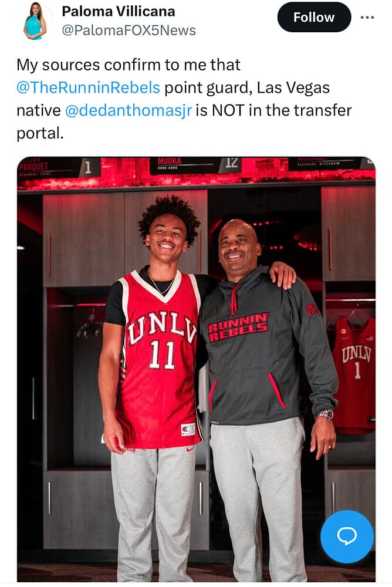Image resolution: width=392 pixels, height=587 pixels.
Task: Tap the hanging UNLV 1 jersey in photo
Action: pyautogui.click(x=354, y=375)
